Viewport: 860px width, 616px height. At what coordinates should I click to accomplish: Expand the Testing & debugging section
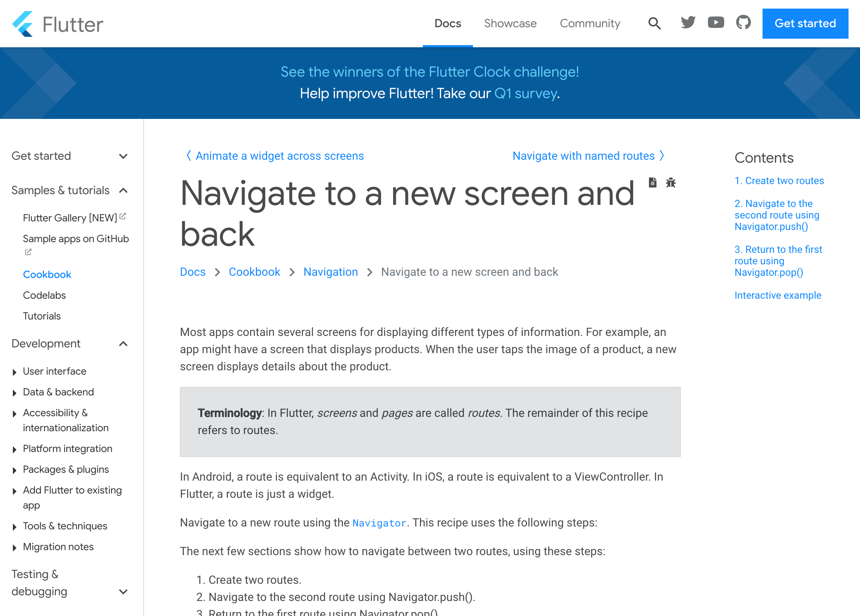pos(123,591)
